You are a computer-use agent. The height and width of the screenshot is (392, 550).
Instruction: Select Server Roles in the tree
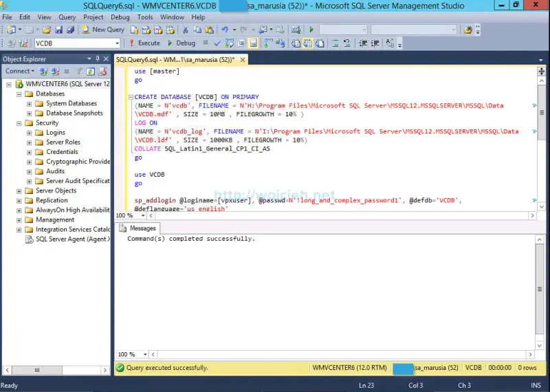[63, 142]
